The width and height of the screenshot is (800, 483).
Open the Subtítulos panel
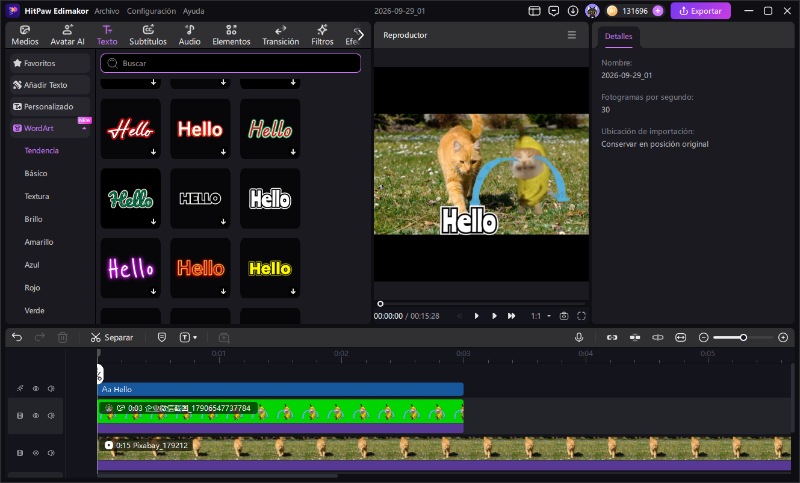[x=148, y=35]
